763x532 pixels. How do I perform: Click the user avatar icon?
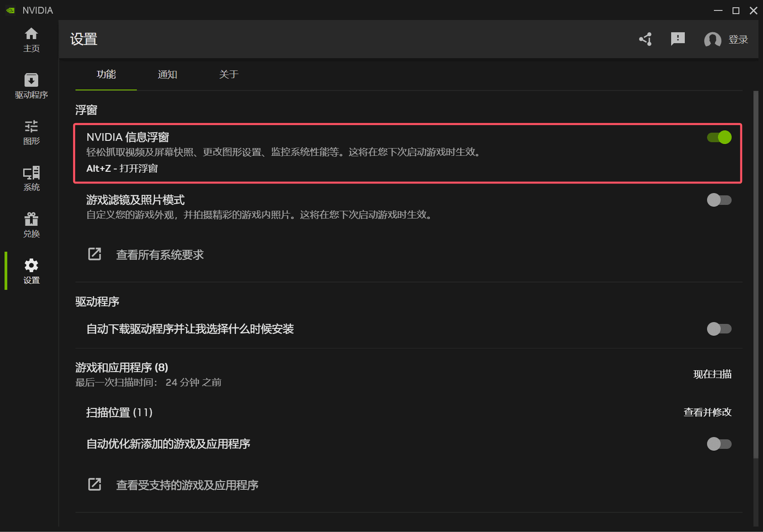[x=713, y=40]
